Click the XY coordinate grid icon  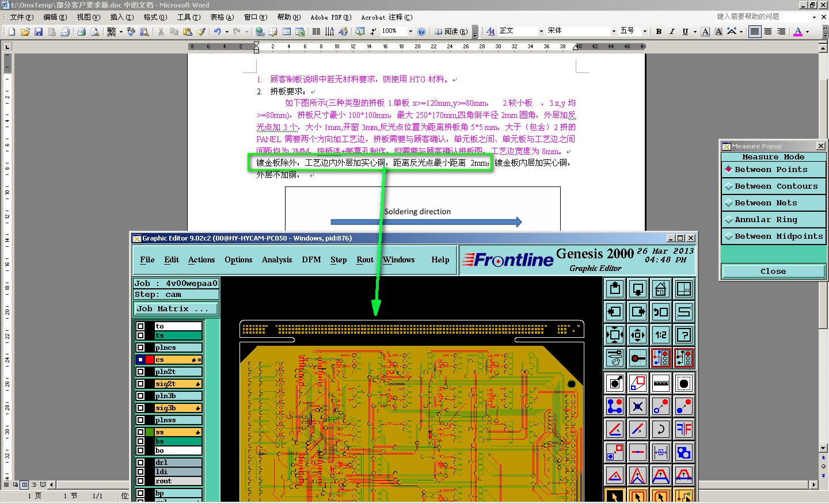pos(684,289)
